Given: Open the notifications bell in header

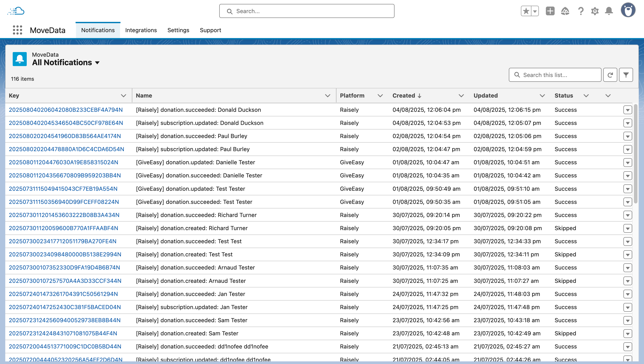Looking at the screenshot, I should click(609, 11).
